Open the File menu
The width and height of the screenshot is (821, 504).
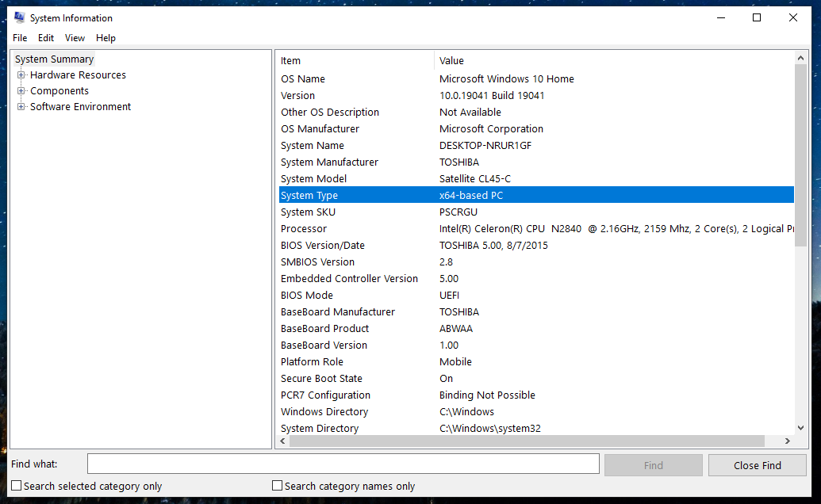tap(20, 38)
